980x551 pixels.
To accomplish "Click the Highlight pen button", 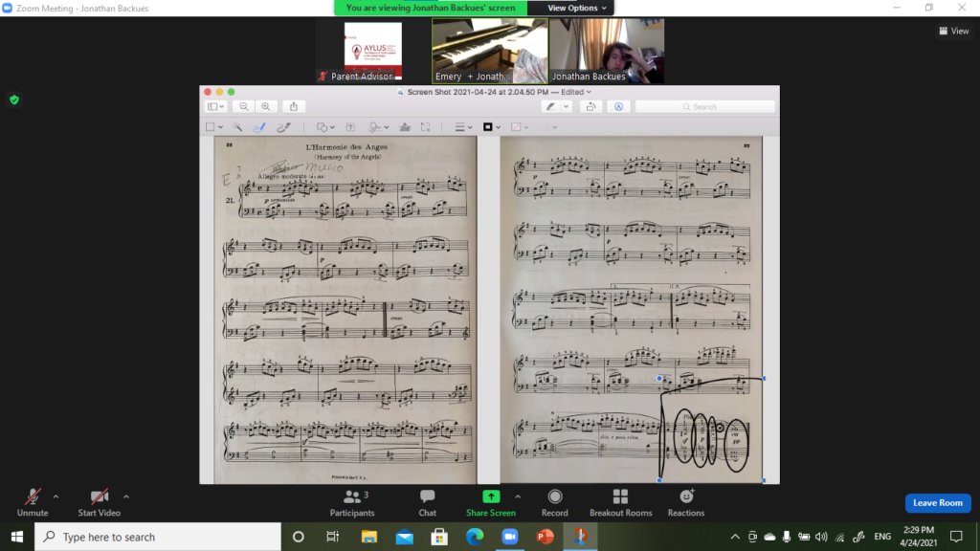I will click(x=550, y=107).
